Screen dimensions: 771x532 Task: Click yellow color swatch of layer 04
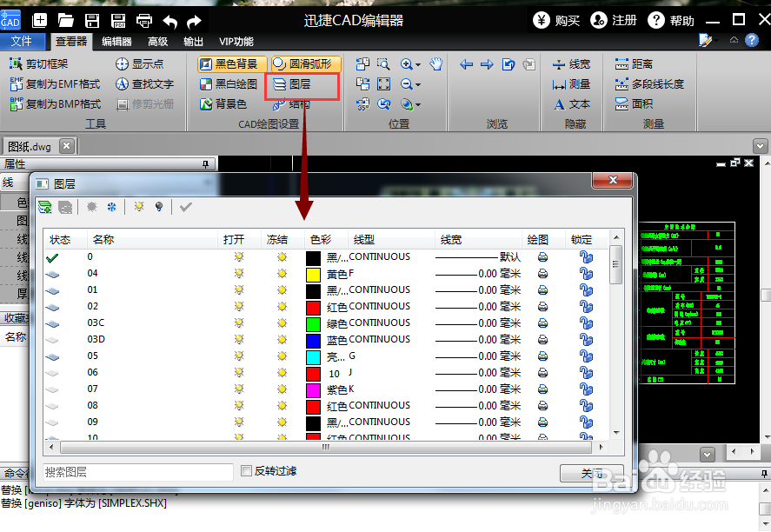(x=313, y=275)
